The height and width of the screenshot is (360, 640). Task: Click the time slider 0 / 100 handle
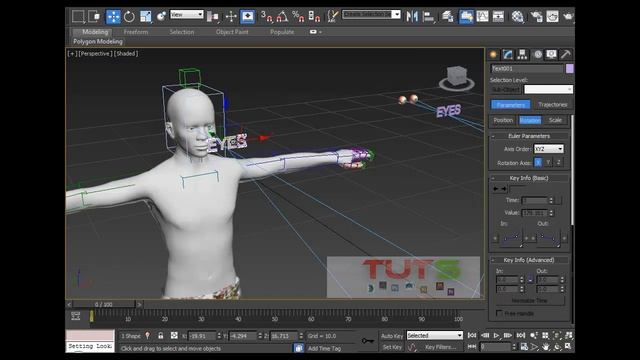[104, 304]
